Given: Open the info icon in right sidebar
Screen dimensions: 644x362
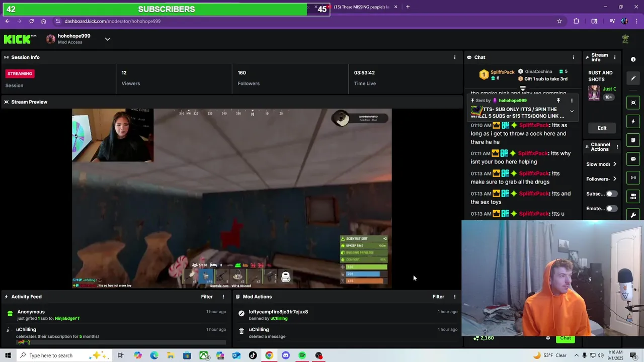Looking at the screenshot, I should pos(633,59).
